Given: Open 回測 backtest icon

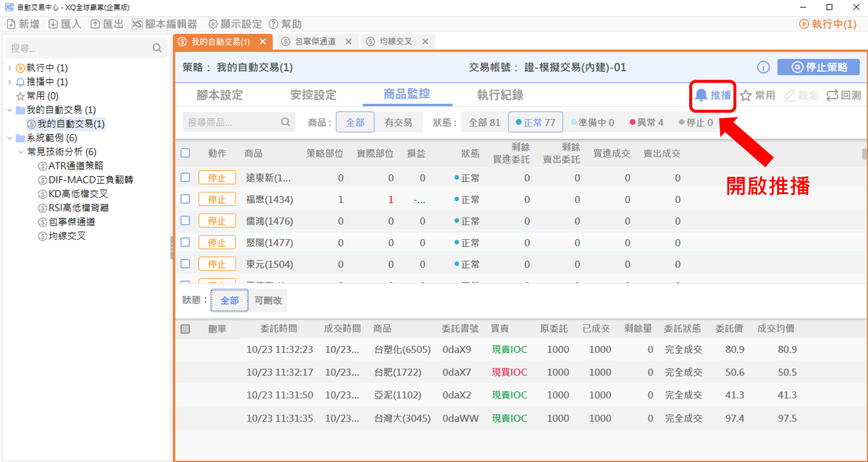Looking at the screenshot, I should tap(832, 95).
